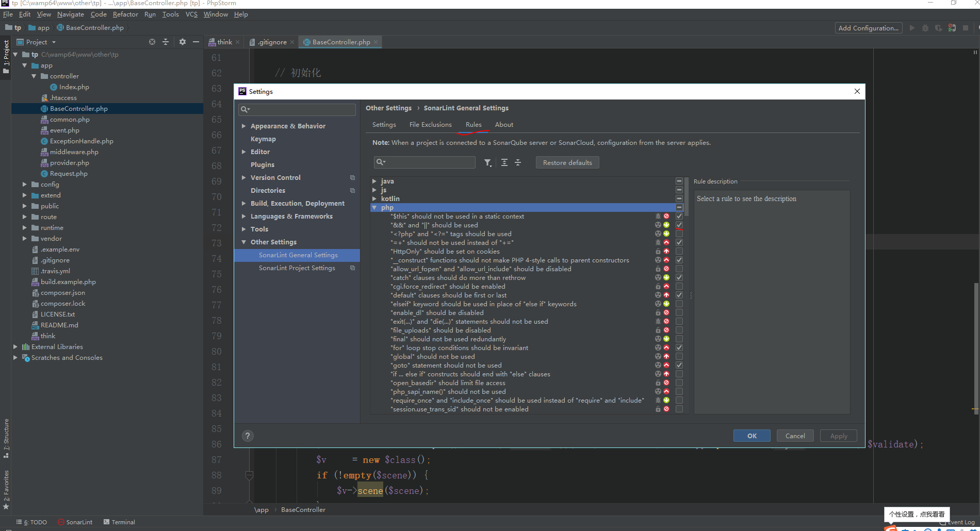980x531 pixels.
Task: Click Cancel in the Settings dialog
Action: (x=795, y=436)
